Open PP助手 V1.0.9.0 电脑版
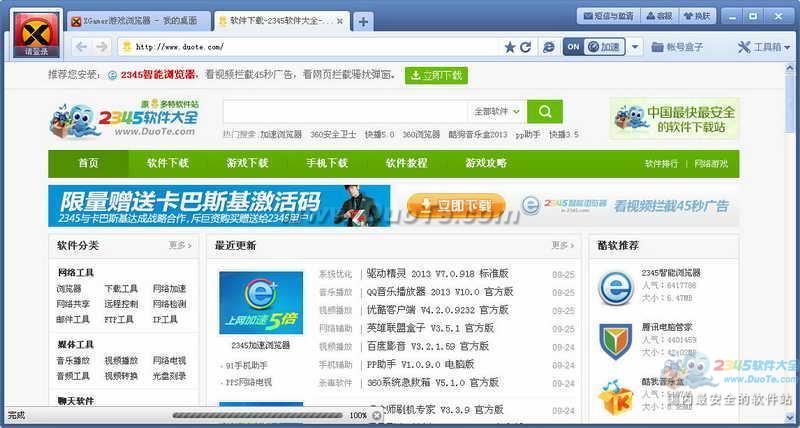This screenshot has width=800, height=428. click(420, 365)
